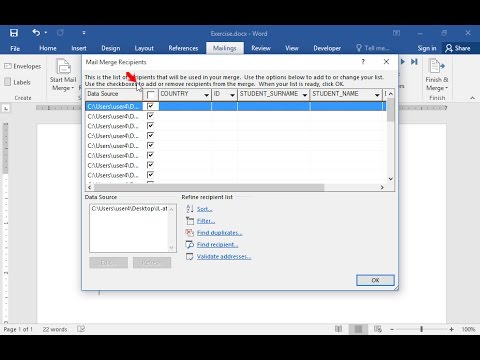Open the STUDENT_NAME column dropdown arrow
This screenshot has height=360, width=480.
pyautogui.click(x=377, y=95)
